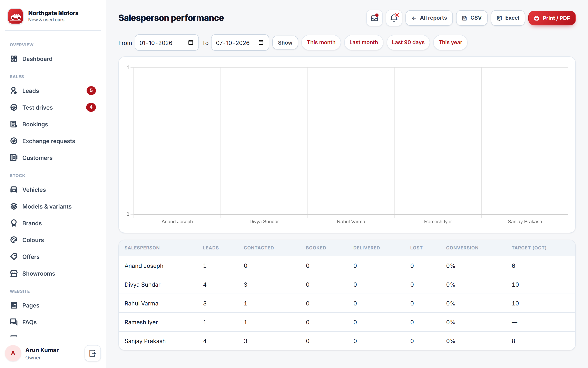Click the To date field 07-10-2026
Viewport: 588px width, 368px height.
point(240,43)
